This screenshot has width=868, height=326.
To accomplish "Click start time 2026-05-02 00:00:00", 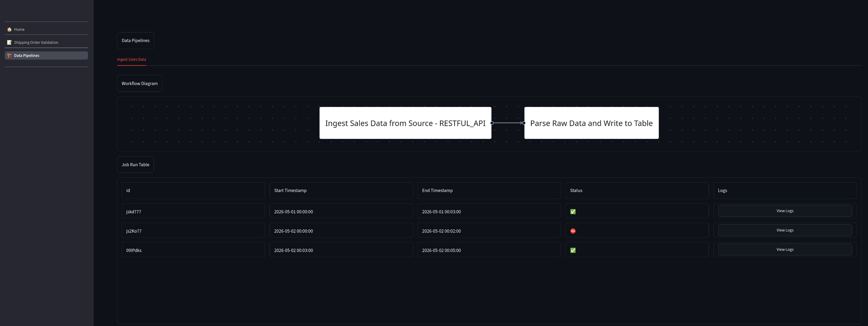I will coord(341,230).
